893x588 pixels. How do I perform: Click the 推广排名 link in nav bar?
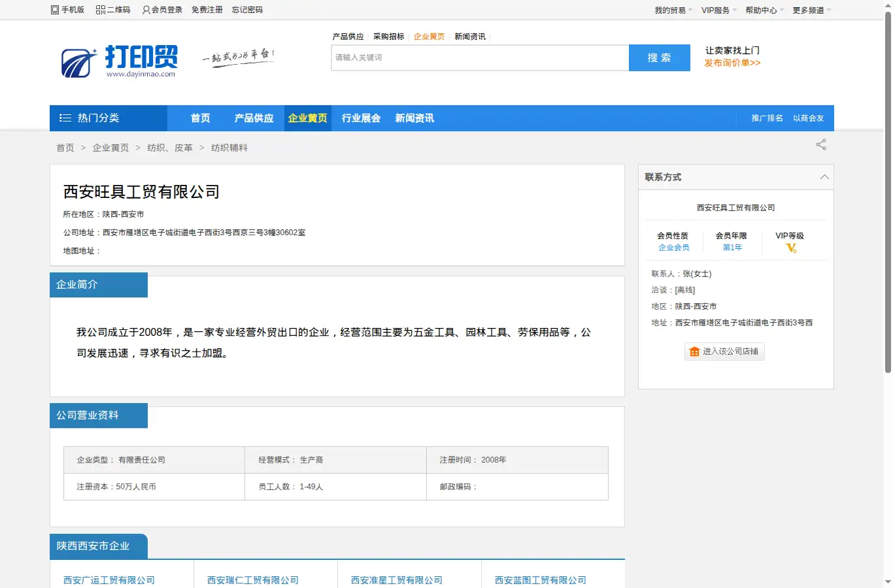[x=767, y=118]
